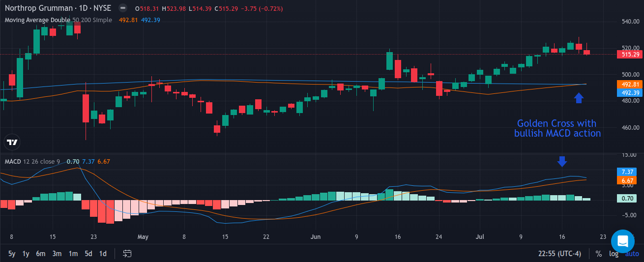Select the 5y time range

click(x=12, y=254)
